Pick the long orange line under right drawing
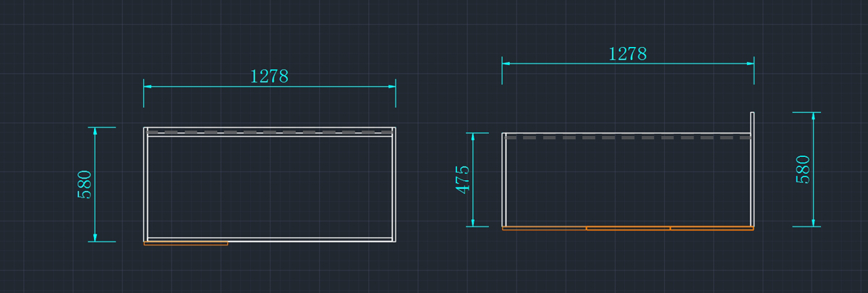This screenshot has height=293, width=868. [x=627, y=229]
